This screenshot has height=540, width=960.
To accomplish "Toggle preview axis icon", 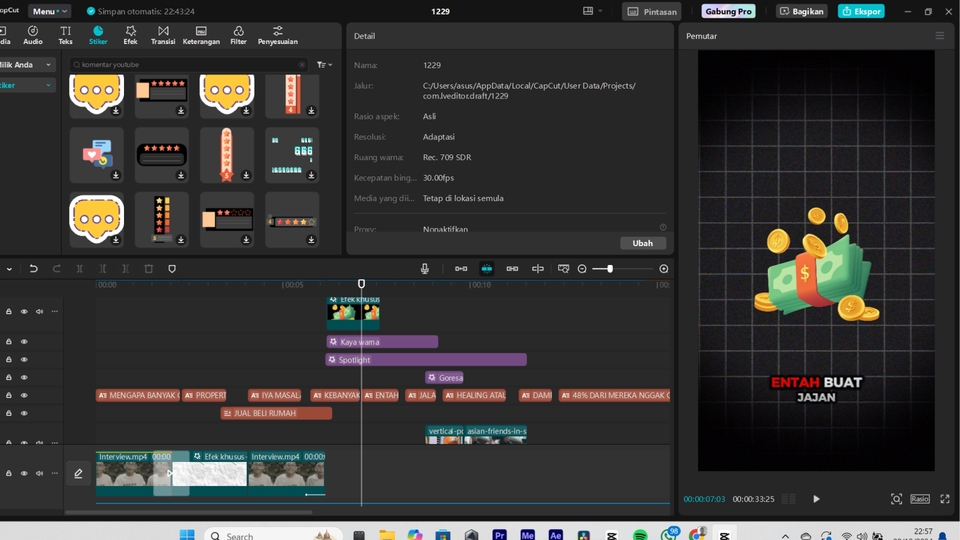I will pyautogui.click(x=538, y=269).
